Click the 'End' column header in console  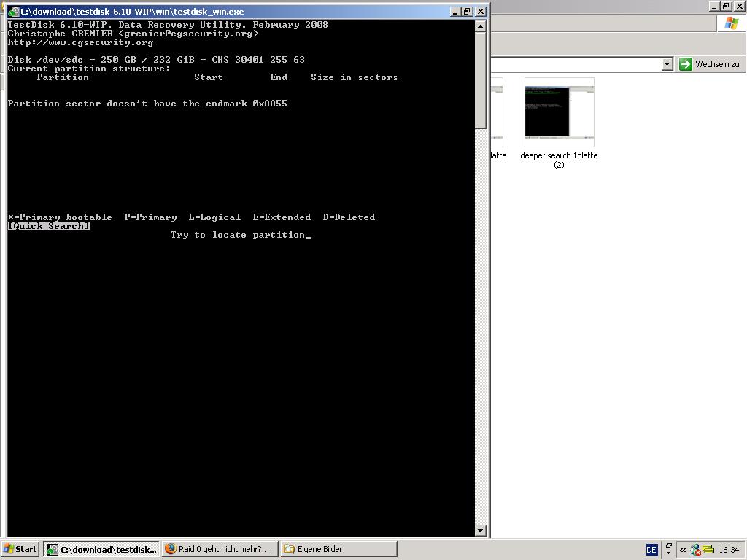pos(279,77)
